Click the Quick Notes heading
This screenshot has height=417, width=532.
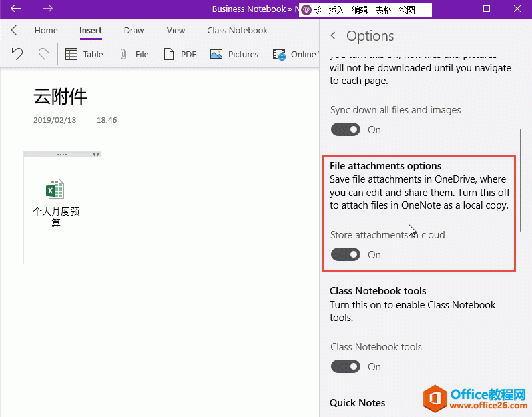pos(357,402)
